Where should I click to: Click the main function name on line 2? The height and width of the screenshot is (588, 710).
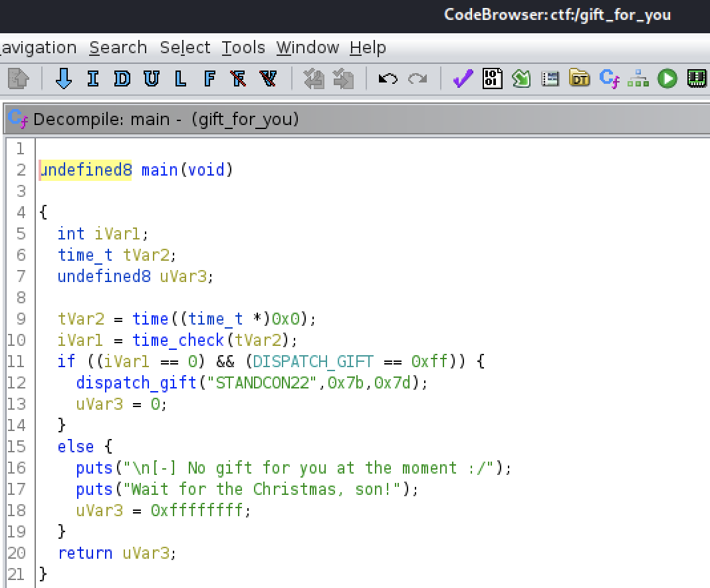click(x=160, y=170)
